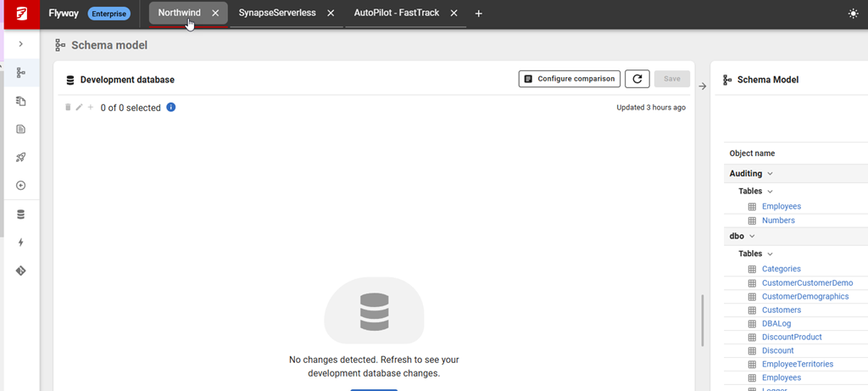Collapse Tables under Auditing
The width and height of the screenshot is (868, 391).
(x=770, y=192)
